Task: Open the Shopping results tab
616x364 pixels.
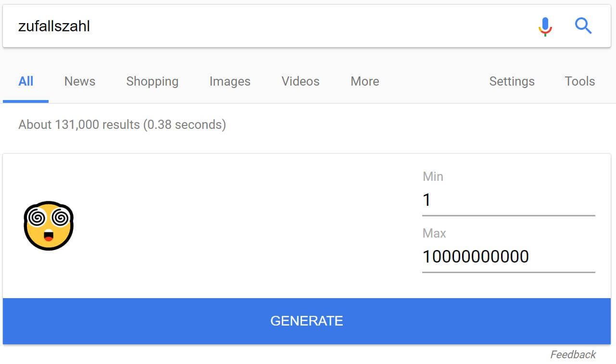Action: click(x=152, y=81)
